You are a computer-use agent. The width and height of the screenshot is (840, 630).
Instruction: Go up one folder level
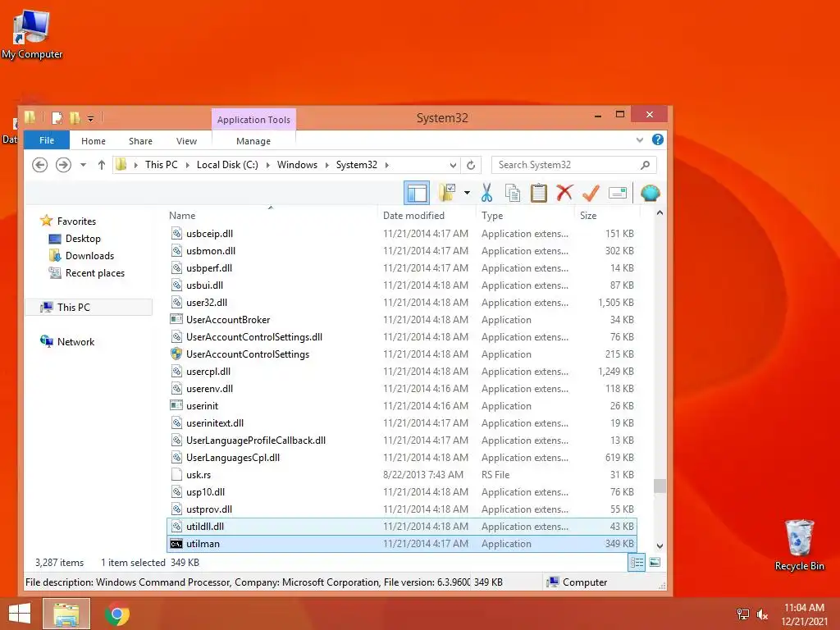tap(101, 165)
